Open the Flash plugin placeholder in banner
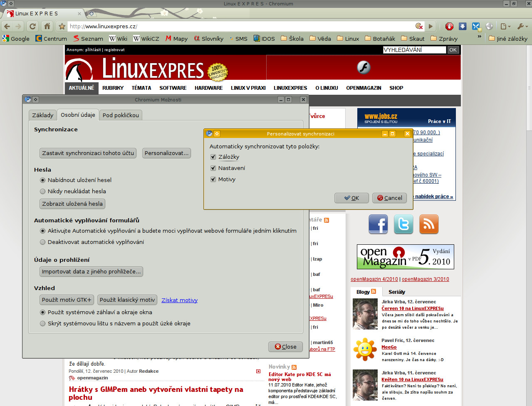 pyautogui.click(x=364, y=67)
